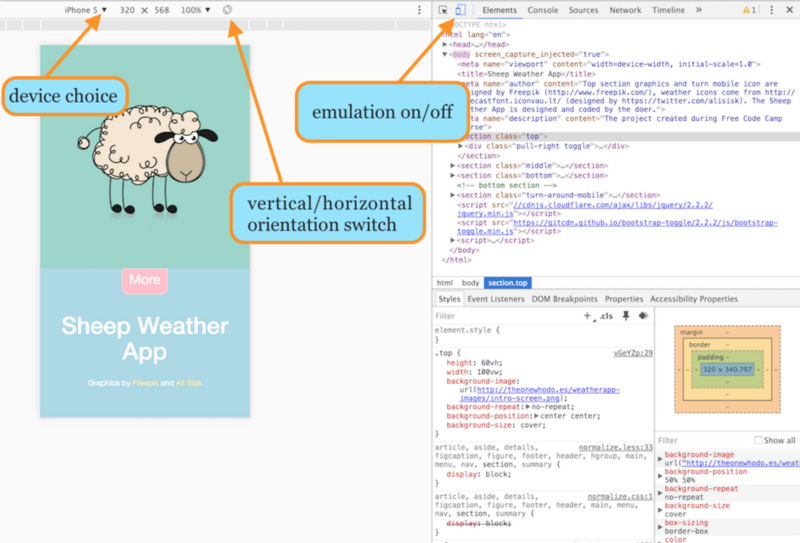Expand section class middle node
Viewport: 800px width, 543px height.
pos(452,165)
